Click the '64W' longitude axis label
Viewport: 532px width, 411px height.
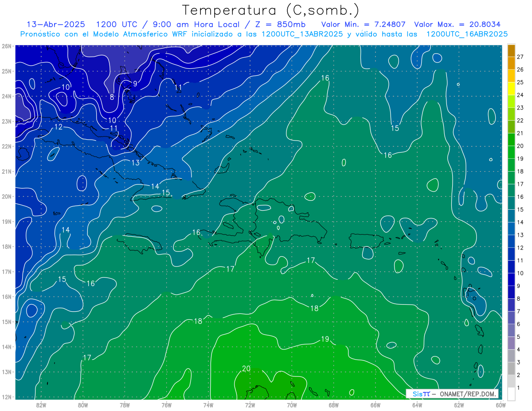417,405
